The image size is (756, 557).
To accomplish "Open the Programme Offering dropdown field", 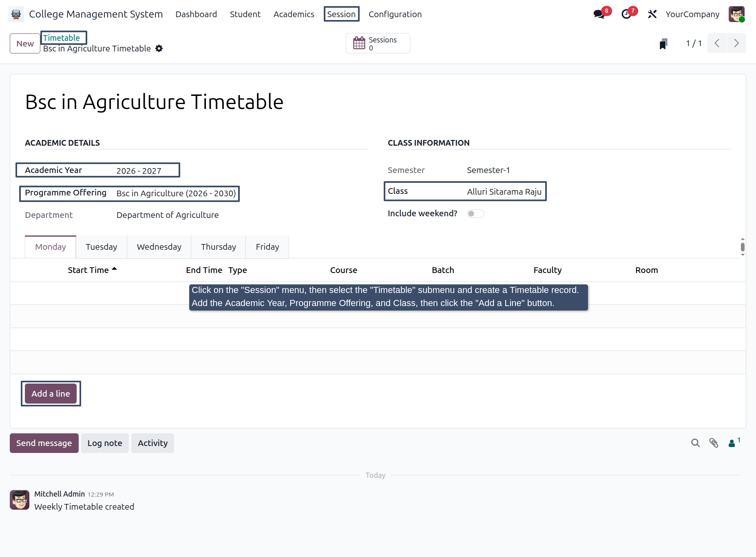I will pyautogui.click(x=176, y=193).
